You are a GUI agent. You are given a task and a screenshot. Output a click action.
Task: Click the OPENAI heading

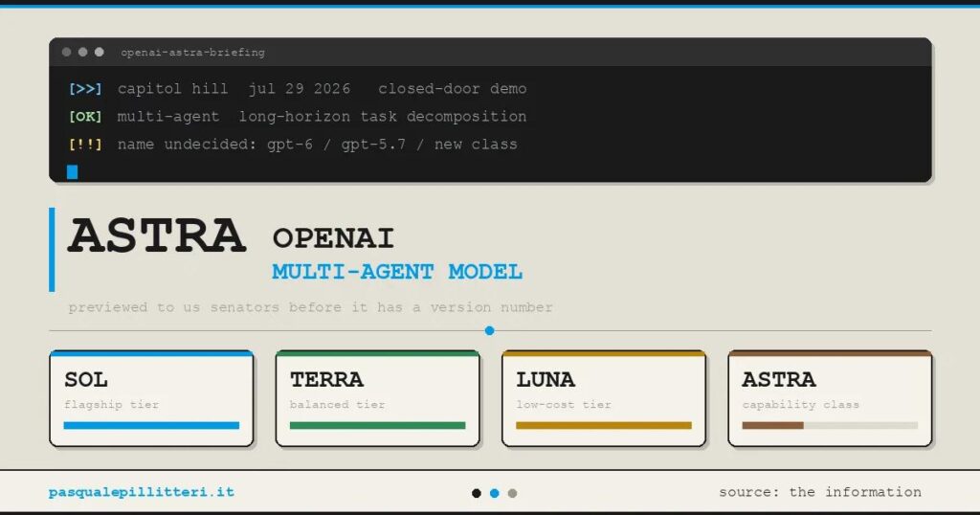click(333, 238)
